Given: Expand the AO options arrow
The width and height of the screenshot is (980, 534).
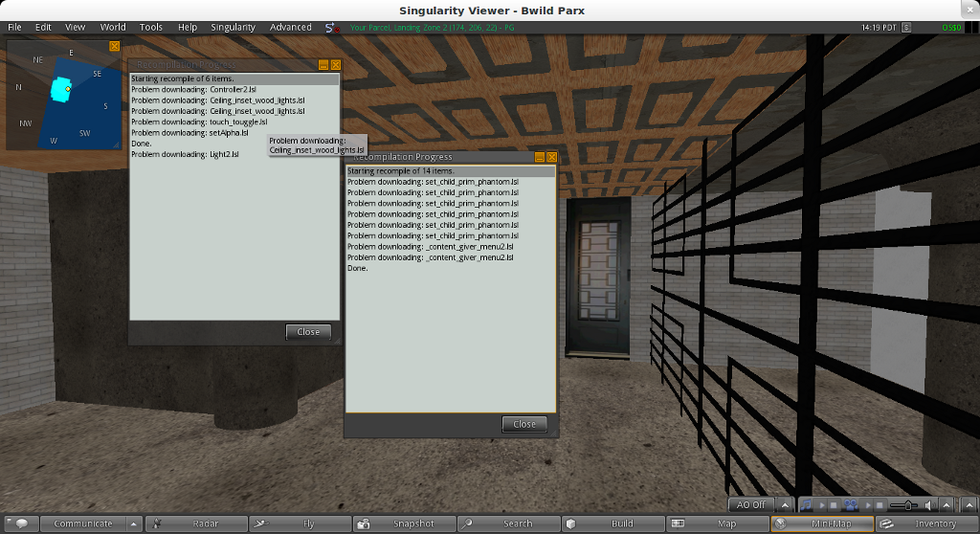Looking at the screenshot, I should [785, 504].
